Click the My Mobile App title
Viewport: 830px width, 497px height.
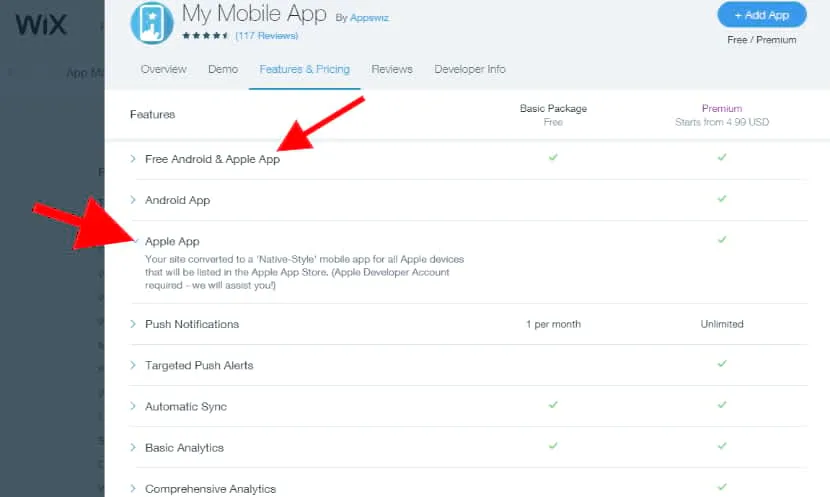(x=254, y=14)
